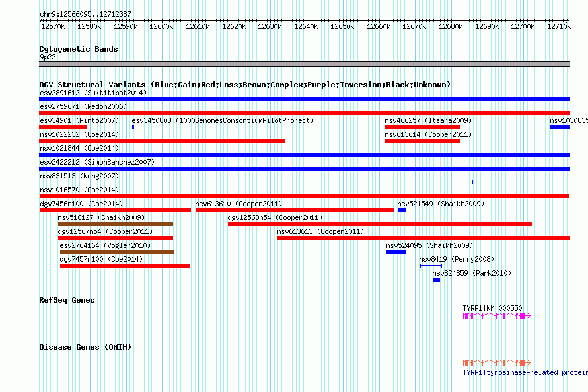
Task: Select the red bar under esv34901
Action: click(63, 127)
